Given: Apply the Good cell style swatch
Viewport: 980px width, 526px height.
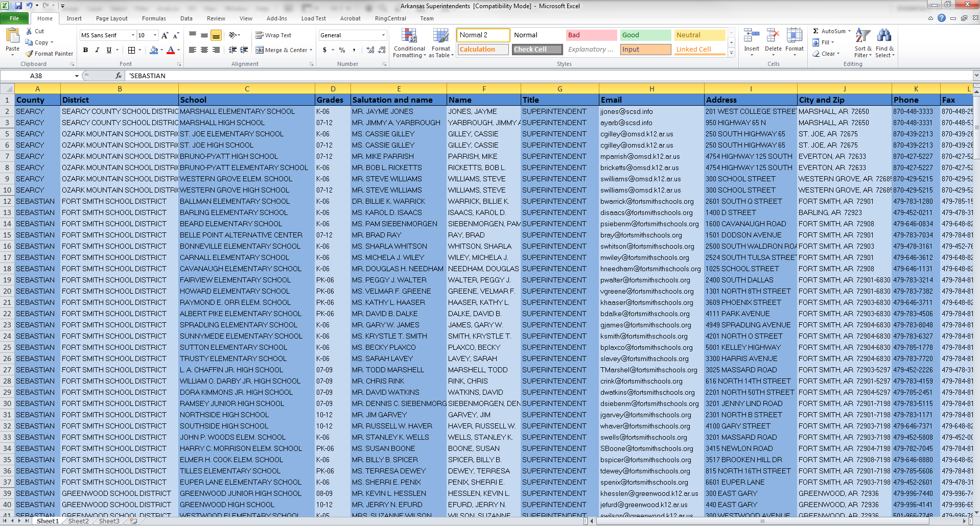Looking at the screenshot, I should click(x=645, y=35).
